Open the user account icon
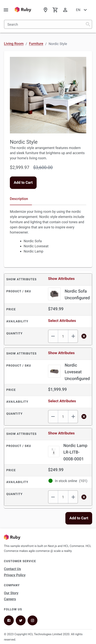Screen dimensions: 96x644 pyautogui.click(x=65, y=10)
